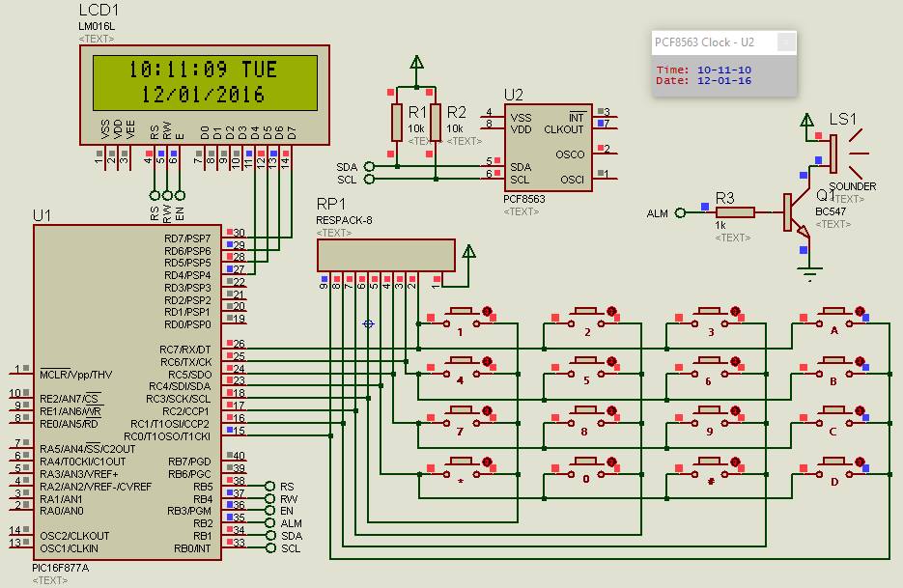
Task: Select the 10k resistor R1
Action: pyautogui.click(x=399, y=124)
